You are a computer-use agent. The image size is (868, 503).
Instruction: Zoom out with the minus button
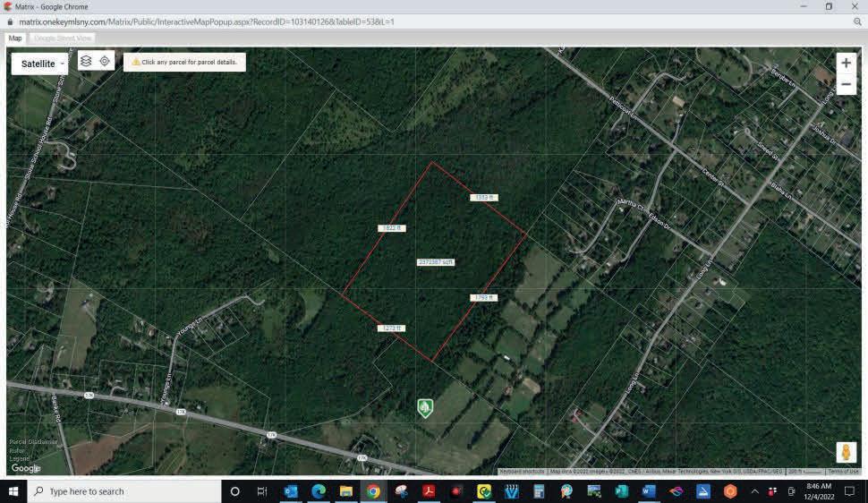coord(846,84)
